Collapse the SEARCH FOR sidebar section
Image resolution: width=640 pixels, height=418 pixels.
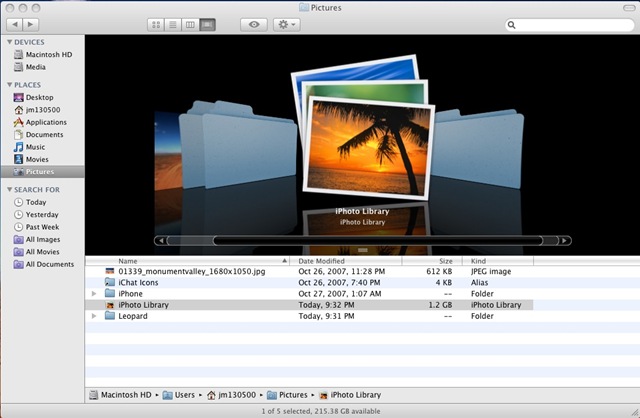click(x=9, y=190)
